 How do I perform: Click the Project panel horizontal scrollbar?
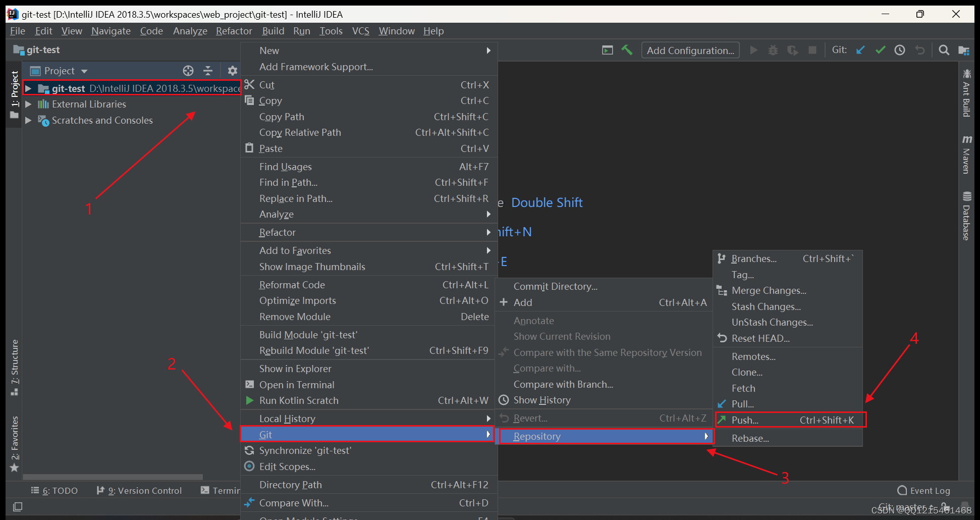click(x=113, y=477)
